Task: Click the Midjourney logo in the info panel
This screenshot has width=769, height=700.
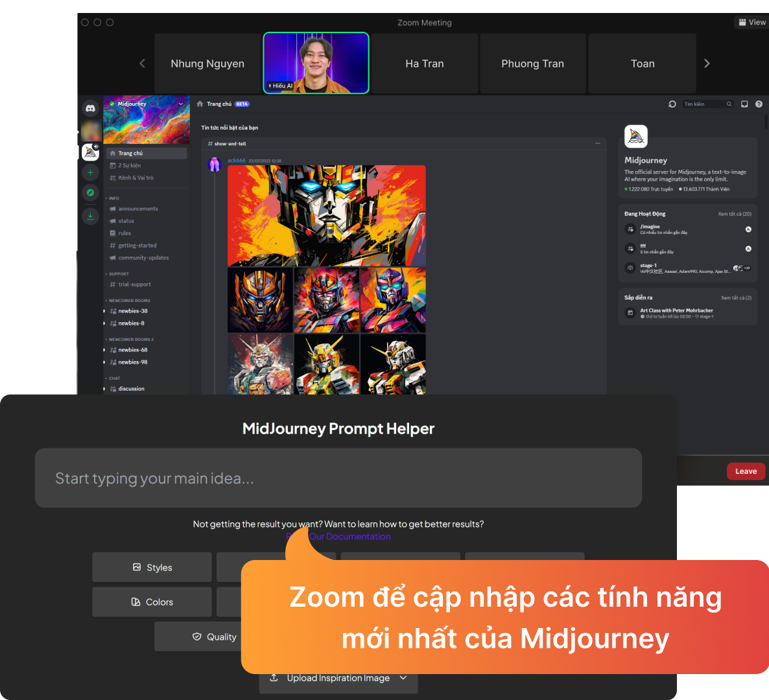Action: [636, 136]
